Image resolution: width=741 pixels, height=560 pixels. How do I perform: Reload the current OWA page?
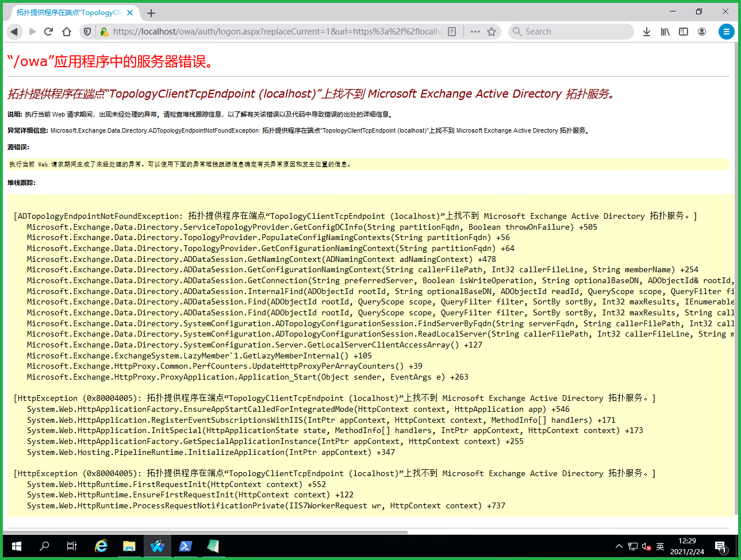[x=49, y=32]
